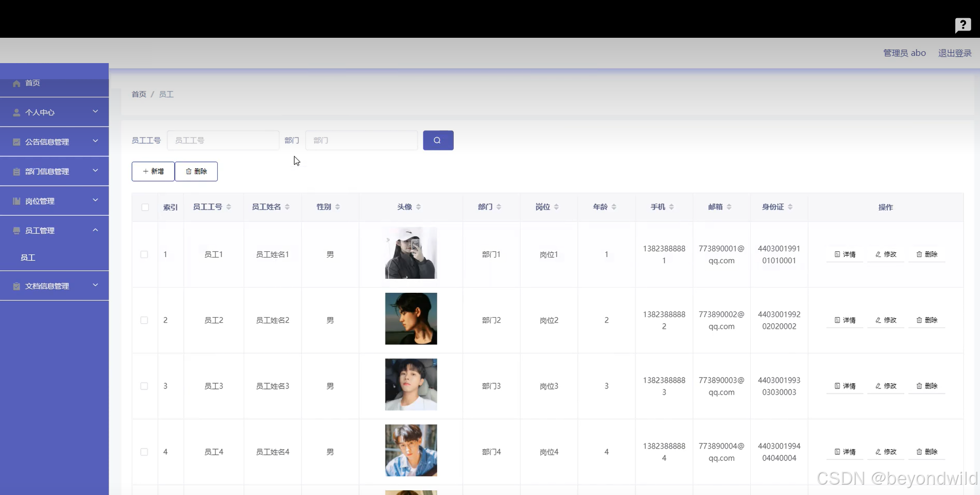View 详情 for 员工1
Viewport: 980px width, 495px height.
tap(845, 254)
